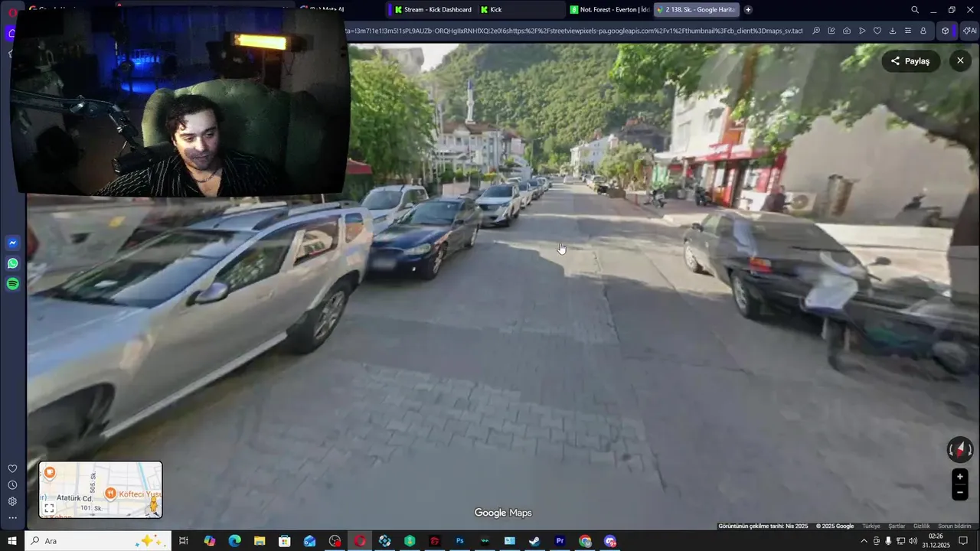The width and height of the screenshot is (980, 551).
Task: Switch to the Not. Forest - Everton tab
Action: tap(610, 10)
